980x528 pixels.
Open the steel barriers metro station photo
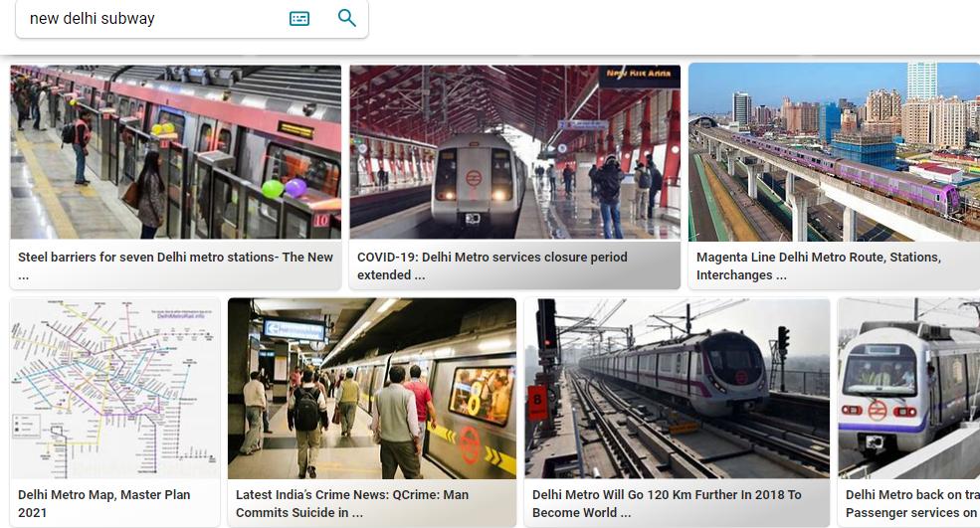pyautogui.click(x=176, y=152)
